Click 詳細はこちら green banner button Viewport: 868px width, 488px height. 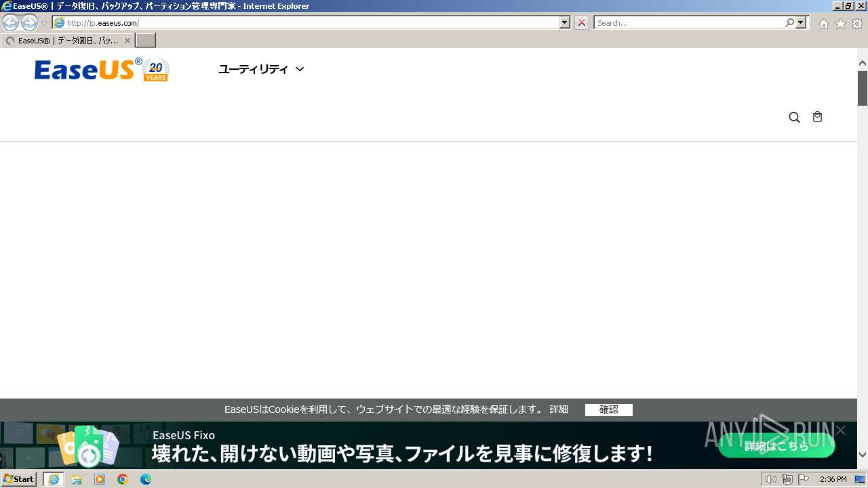[776, 445]
